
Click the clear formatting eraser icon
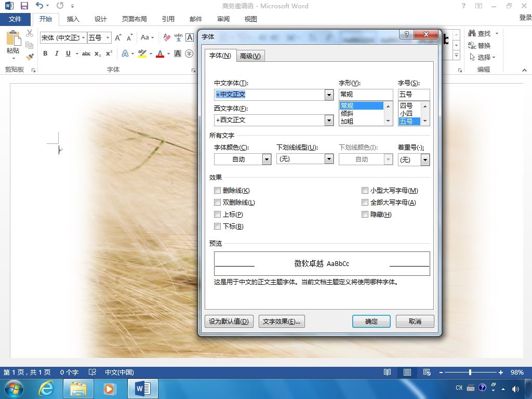point(167,37)
